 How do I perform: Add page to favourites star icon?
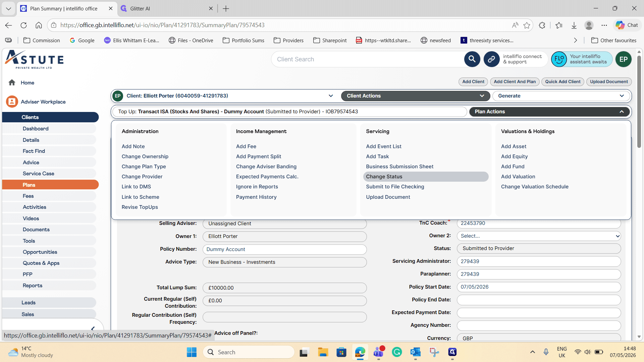(x=527, y=25)
